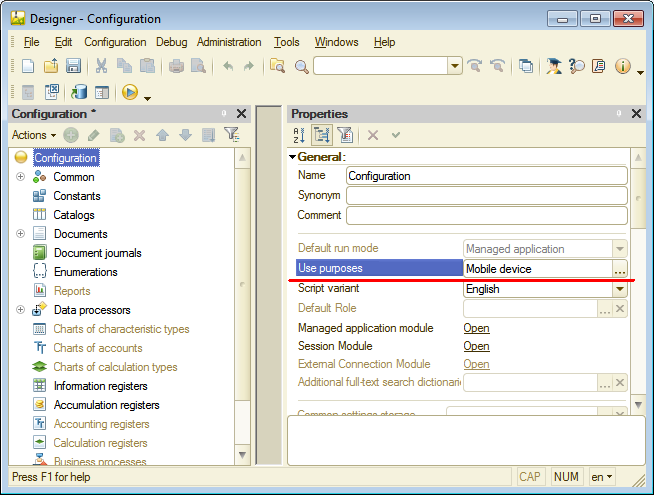654x495 pixels.
Task: Select the Constants tree item
Action: 77,196
